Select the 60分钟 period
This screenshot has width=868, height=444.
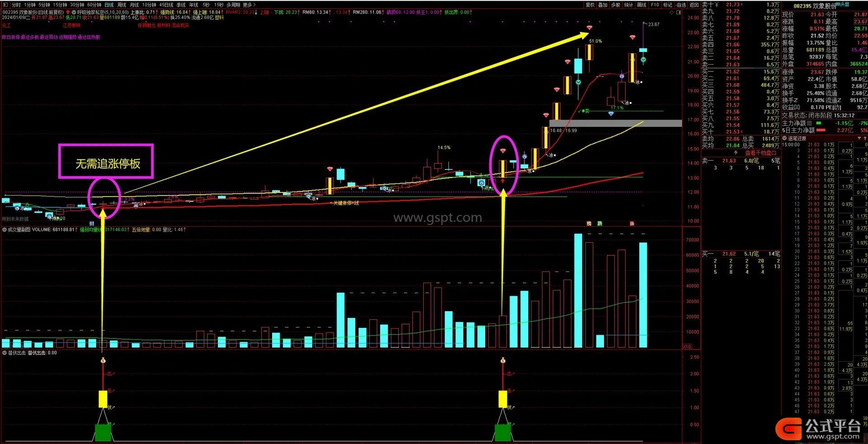coord(94,5)
